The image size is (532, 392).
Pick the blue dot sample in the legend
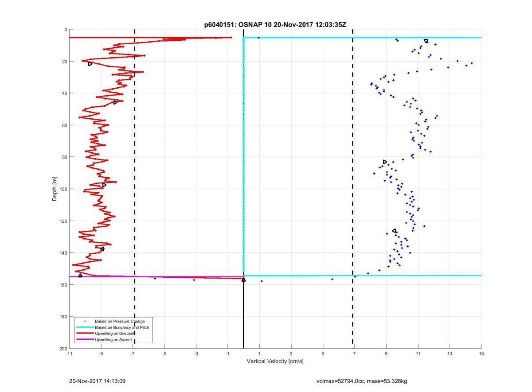pos(85,321)
